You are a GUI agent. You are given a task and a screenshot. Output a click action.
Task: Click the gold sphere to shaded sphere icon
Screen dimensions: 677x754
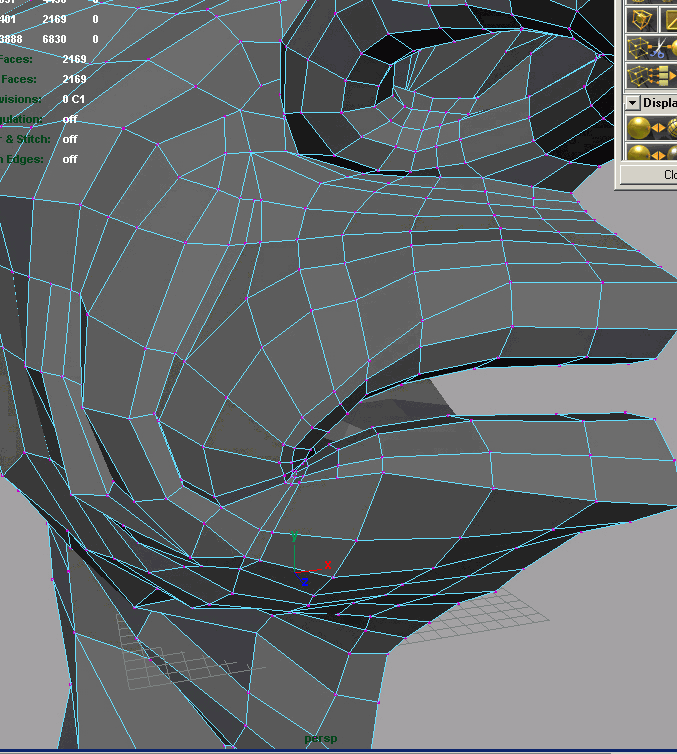[650, 154]
